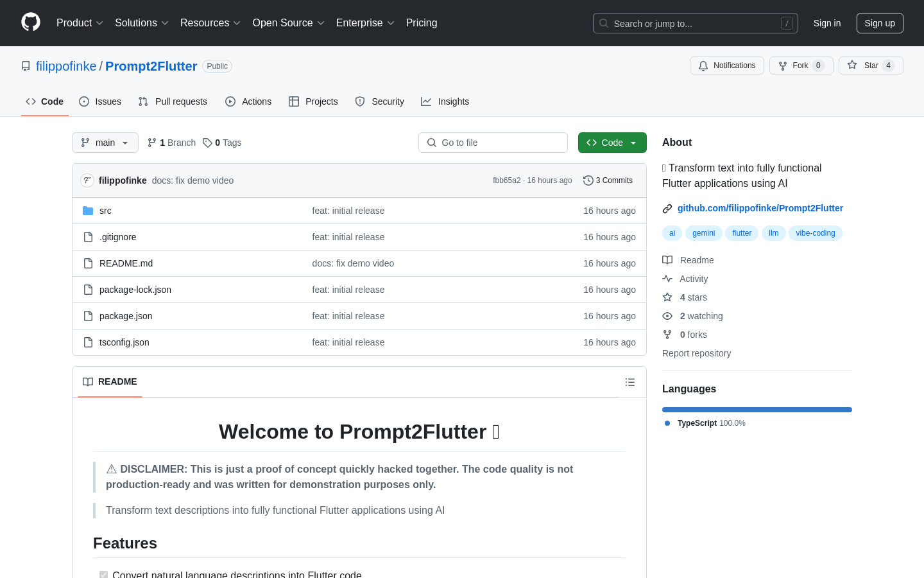Open the github.com/filippofinke/Prompt2Flutter link
The width and height of the screenshot is (924, 578).
(760, 208)
